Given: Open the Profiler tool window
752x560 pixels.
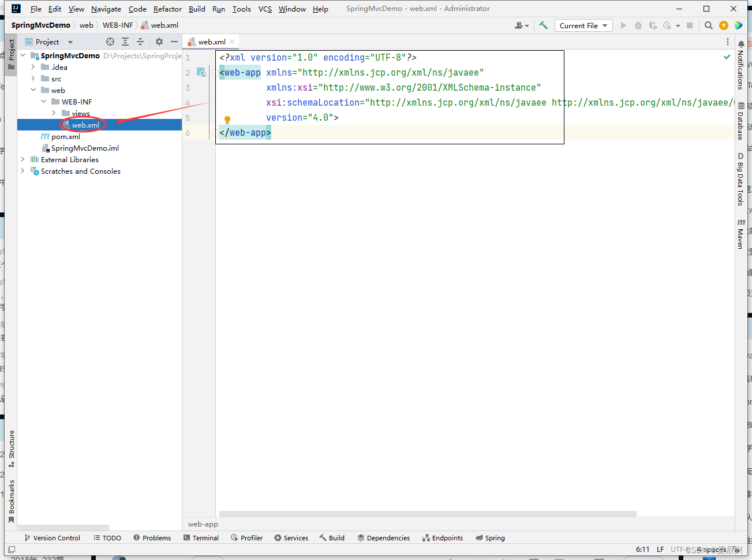Looking at the screenshot, I should click(246, 537).
